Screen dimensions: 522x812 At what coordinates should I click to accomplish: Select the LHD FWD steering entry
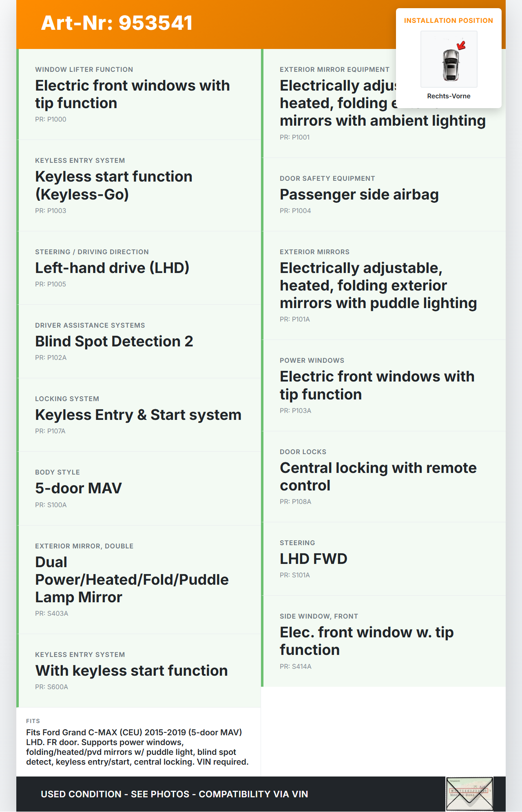pyautogui.click(x=313, y=559)
